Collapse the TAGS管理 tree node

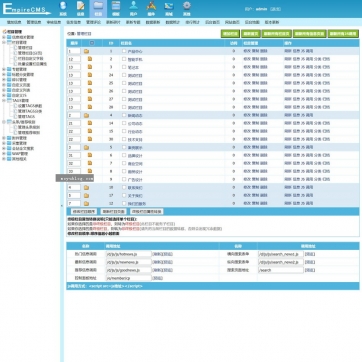4,101
